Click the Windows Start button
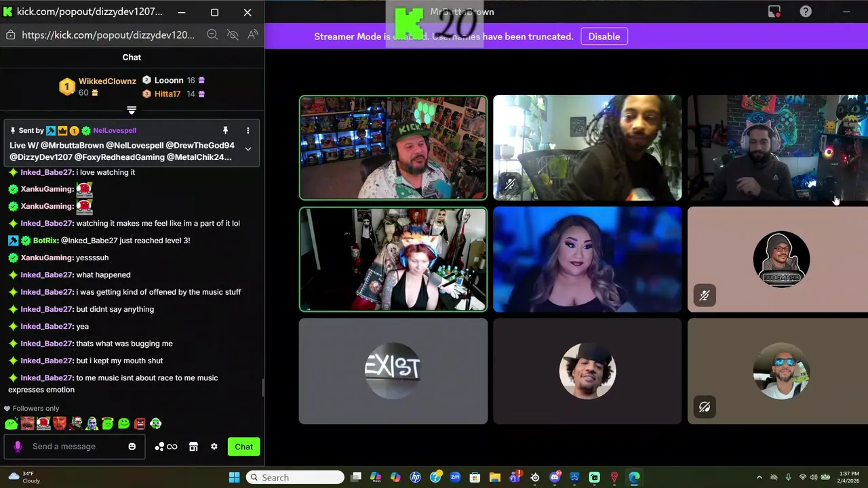This screenshot has height=488, width=868. pos(234,477)
